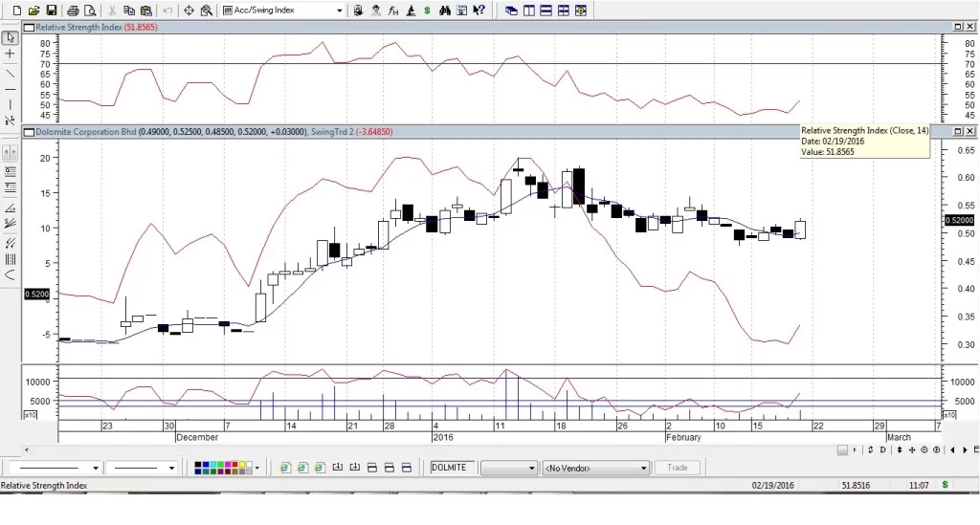Screen dimensions: 980x525
Task: Pick the black color swatch
Action: click(198, 465)
